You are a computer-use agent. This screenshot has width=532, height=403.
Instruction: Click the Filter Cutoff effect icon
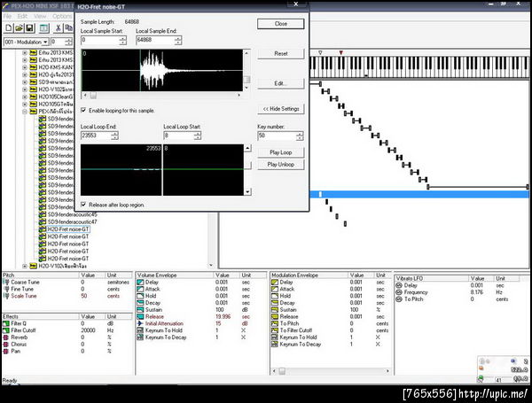[6, 330]
